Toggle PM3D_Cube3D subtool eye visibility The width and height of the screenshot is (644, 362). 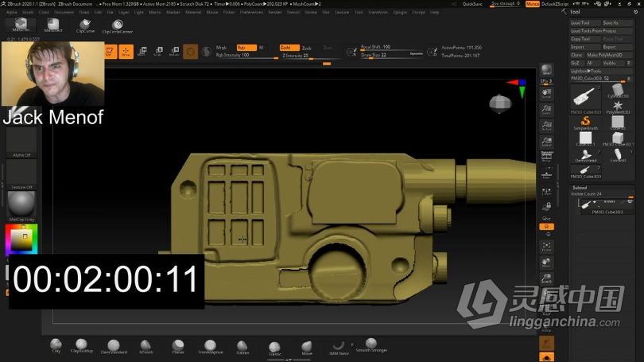click(630, 201)
